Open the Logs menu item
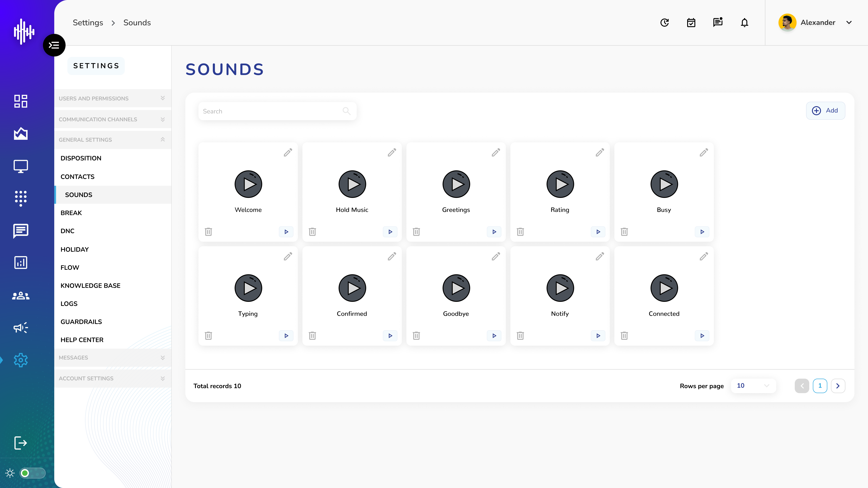Screen dimensions: 868x488 (x=69, y=304)
